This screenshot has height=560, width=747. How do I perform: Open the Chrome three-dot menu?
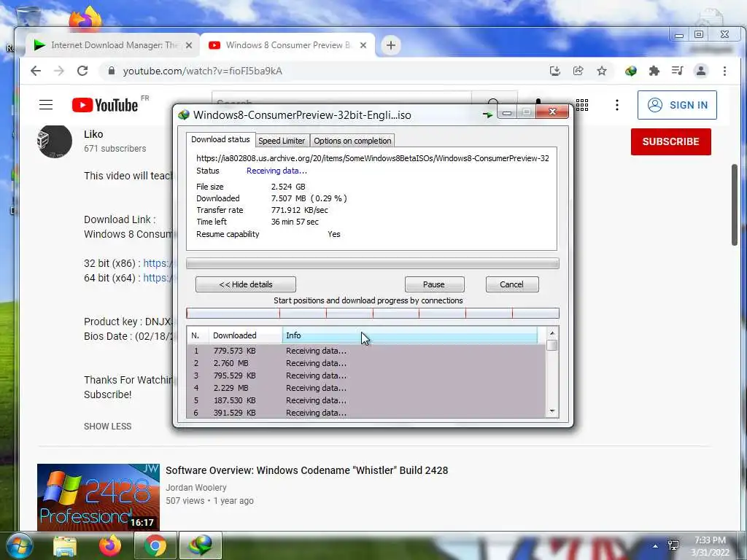[x=724, y=71]
